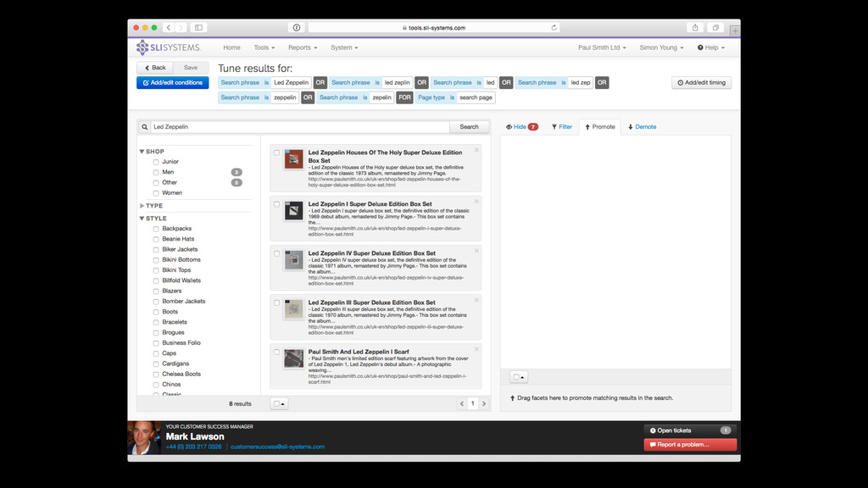Open Led Zeppelin I box set thumbnail
This screenshot has width=868, height=488.
pyautogui.click(x=293, y=210)
